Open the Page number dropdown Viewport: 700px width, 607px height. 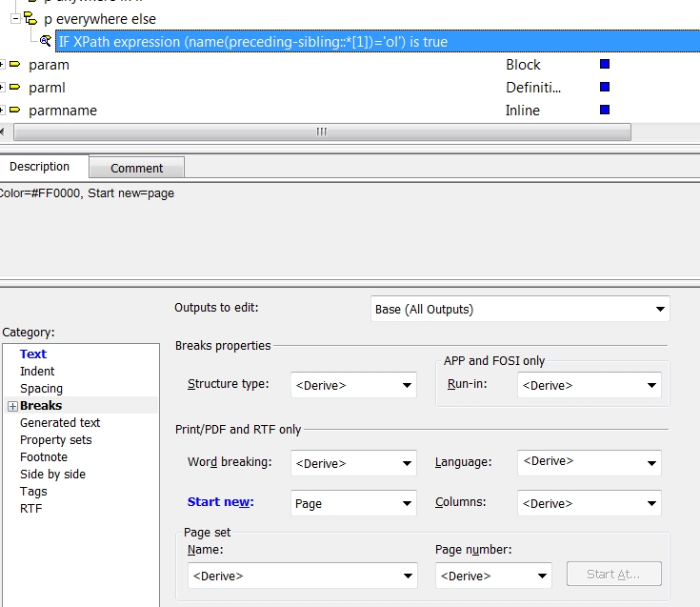[x=493, y=576]
